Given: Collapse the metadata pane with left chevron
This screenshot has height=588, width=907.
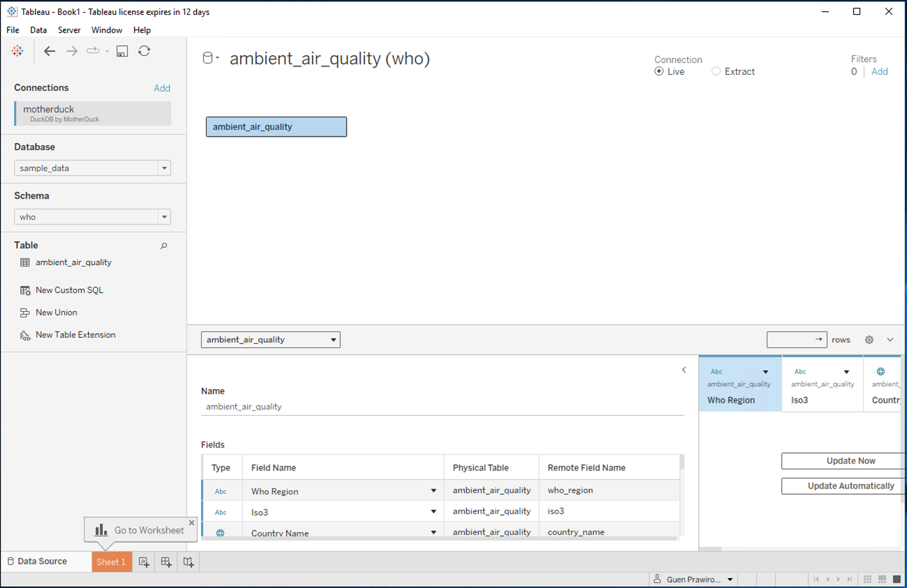Looking at the screenshot, I should click(x=684, y=370).
